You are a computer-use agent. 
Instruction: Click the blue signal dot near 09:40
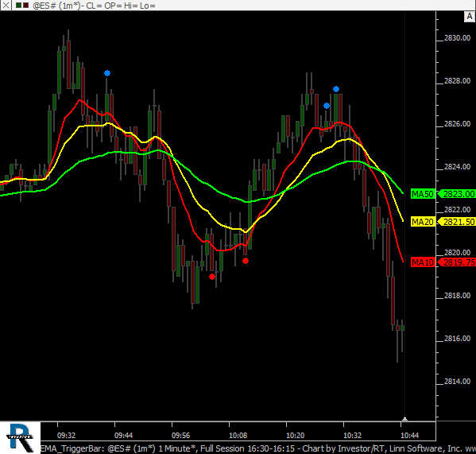[107, 73]
